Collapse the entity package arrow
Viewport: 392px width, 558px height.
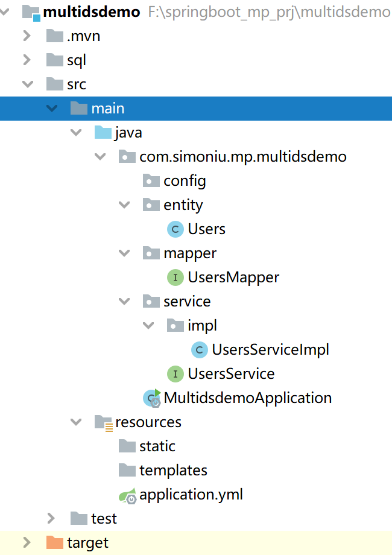[x=124, y=205]
